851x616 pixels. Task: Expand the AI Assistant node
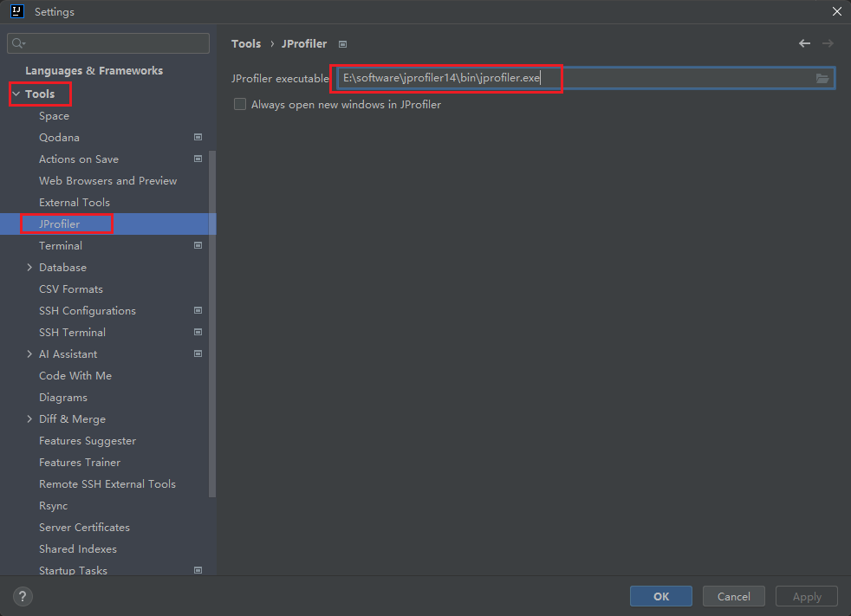coord(29,353)
